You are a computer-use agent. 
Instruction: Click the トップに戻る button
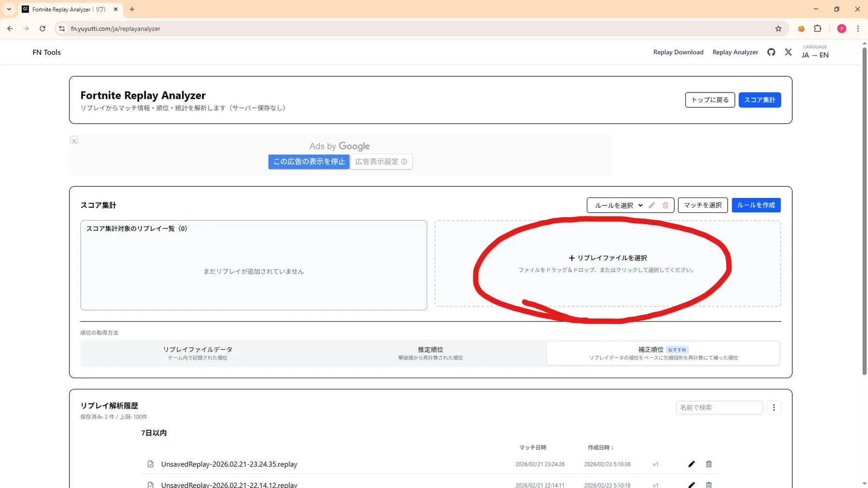[710, 100]
